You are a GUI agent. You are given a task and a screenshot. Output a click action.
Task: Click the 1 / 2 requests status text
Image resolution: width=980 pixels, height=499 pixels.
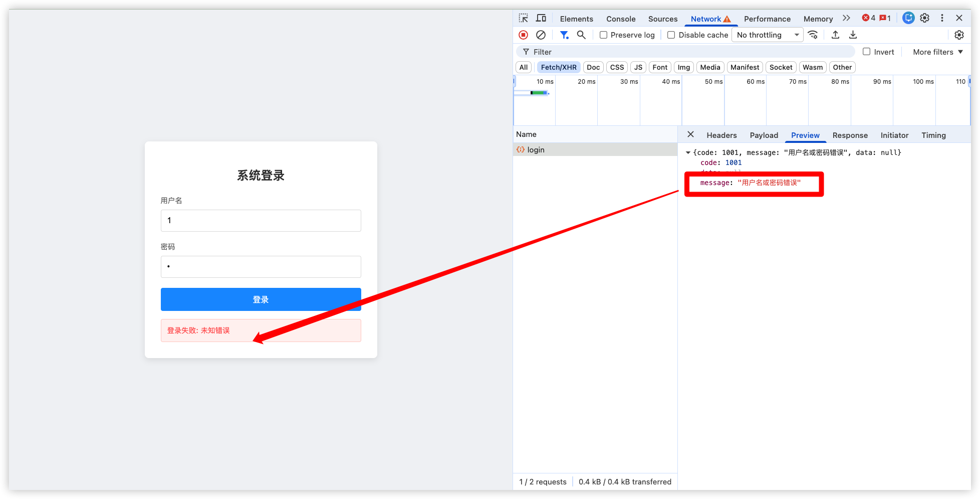tap(543, 481)
